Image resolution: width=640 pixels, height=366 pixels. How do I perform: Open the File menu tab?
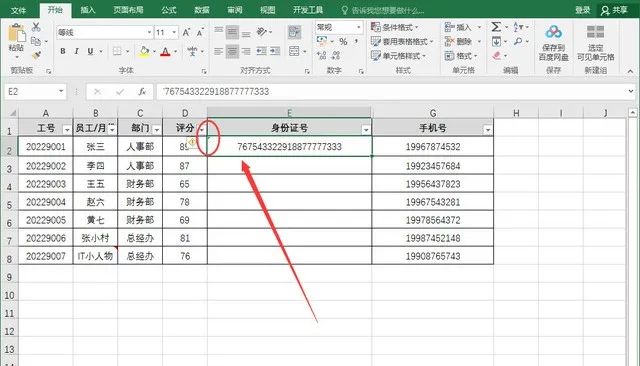[x=18, y=10]
